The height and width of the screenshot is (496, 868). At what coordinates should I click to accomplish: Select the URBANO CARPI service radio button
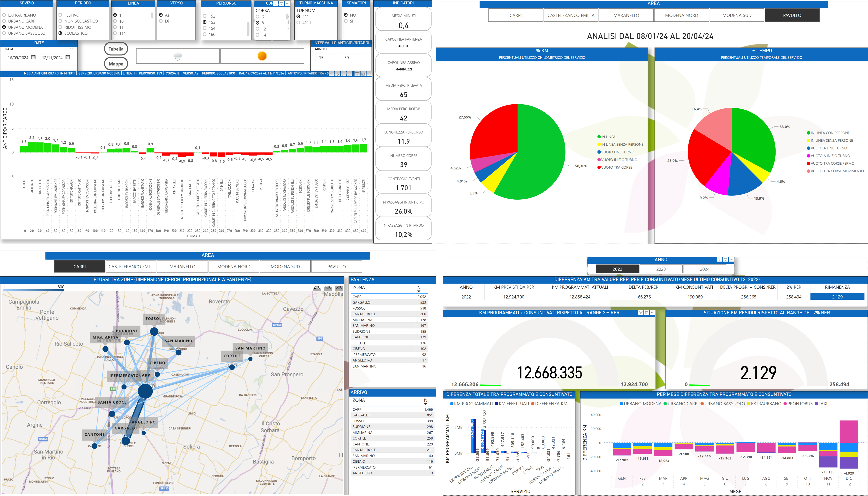(x=4, y=21)
